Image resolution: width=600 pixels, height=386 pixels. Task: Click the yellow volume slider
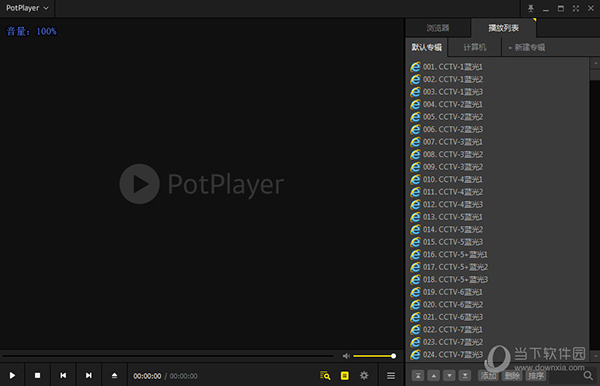click(x=374, y=356)
